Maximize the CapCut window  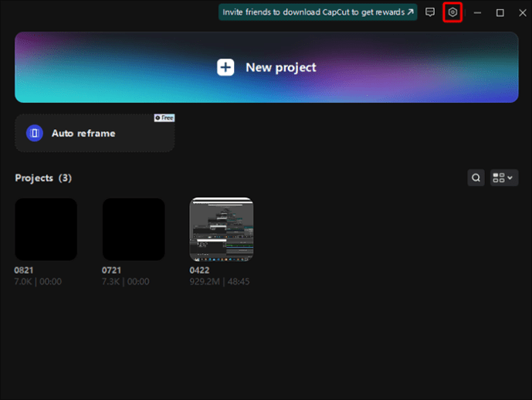[500, 13]
